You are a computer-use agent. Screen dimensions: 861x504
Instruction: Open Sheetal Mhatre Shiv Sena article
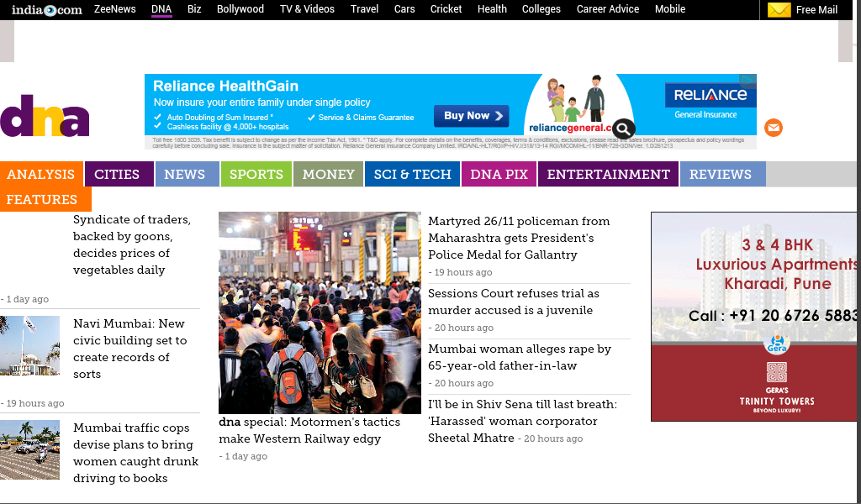click(x=523, y=421)
